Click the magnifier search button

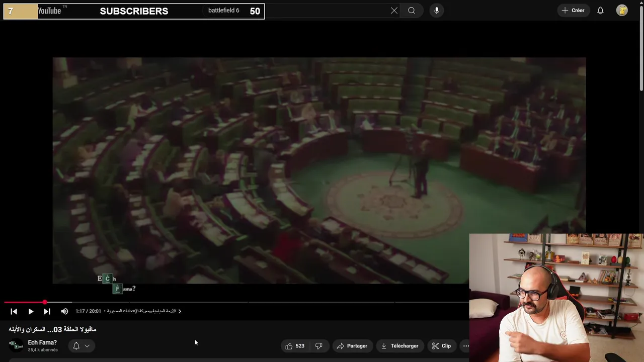pos(412,11)
